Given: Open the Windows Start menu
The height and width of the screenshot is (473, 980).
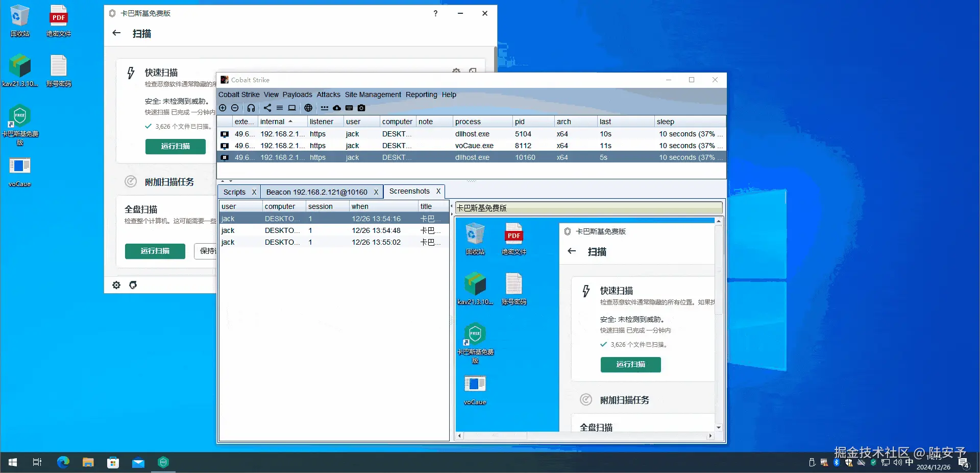Looking at the screenshot, I should click(13, 462).
